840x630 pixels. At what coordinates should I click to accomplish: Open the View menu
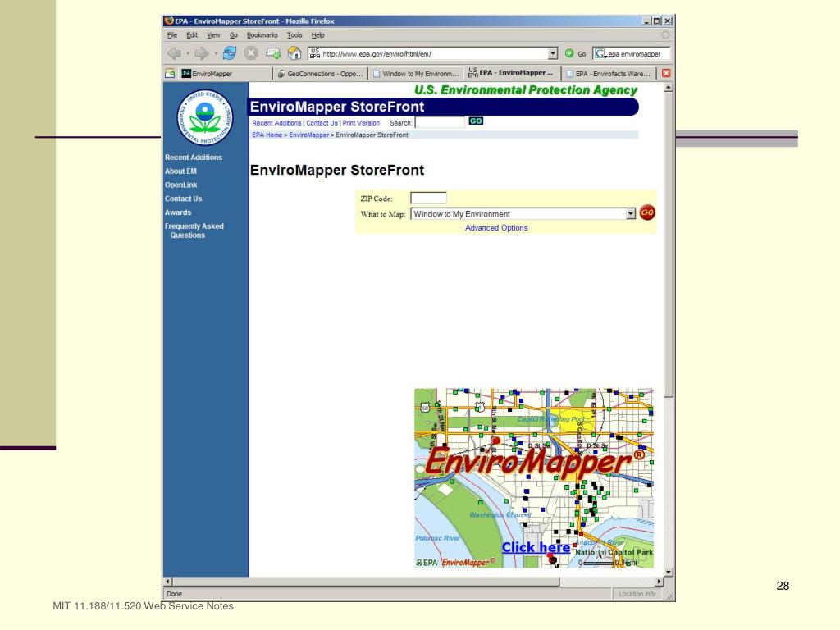214,35
